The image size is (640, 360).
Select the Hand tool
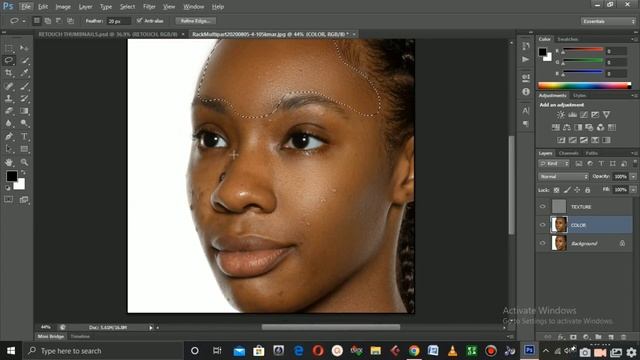pyautogui.click(x=9, y=162)
